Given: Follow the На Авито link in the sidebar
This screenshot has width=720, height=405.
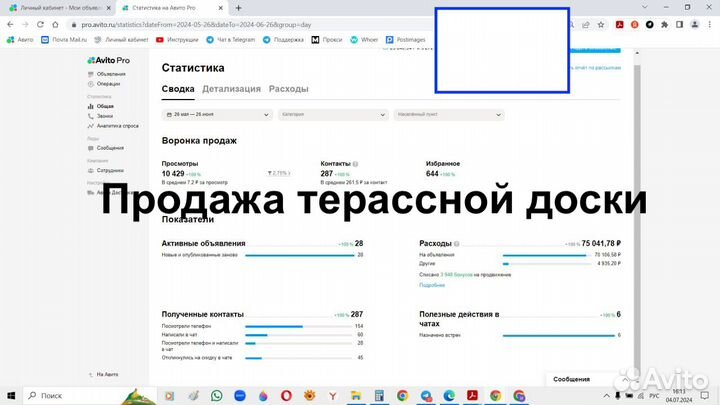Looking at the screenshot, I should point(103,375).
